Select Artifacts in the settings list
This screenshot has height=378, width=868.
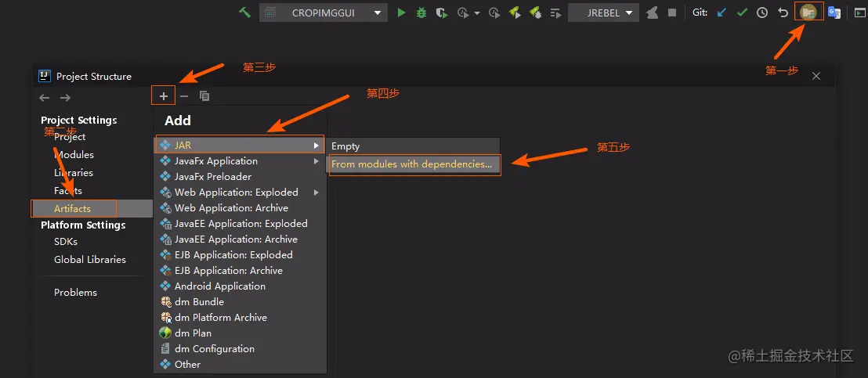tap(92, 208)
